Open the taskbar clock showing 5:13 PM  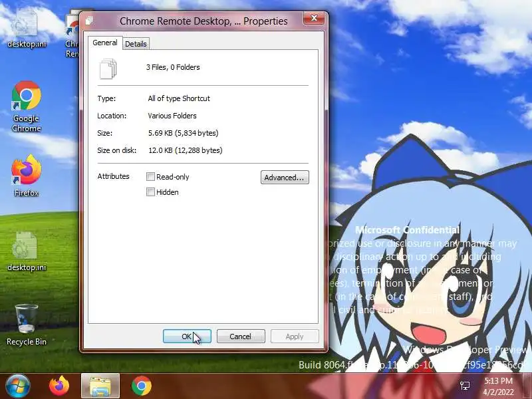[498, 380]
